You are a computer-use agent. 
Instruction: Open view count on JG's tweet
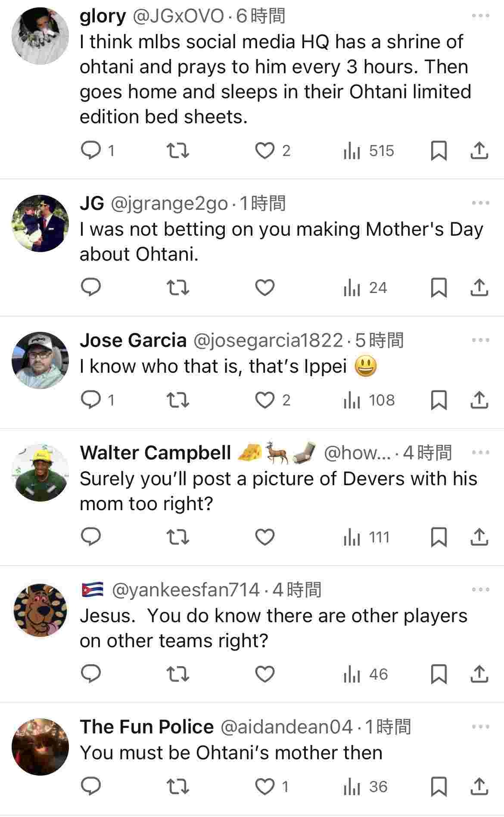tap(366, 288)
